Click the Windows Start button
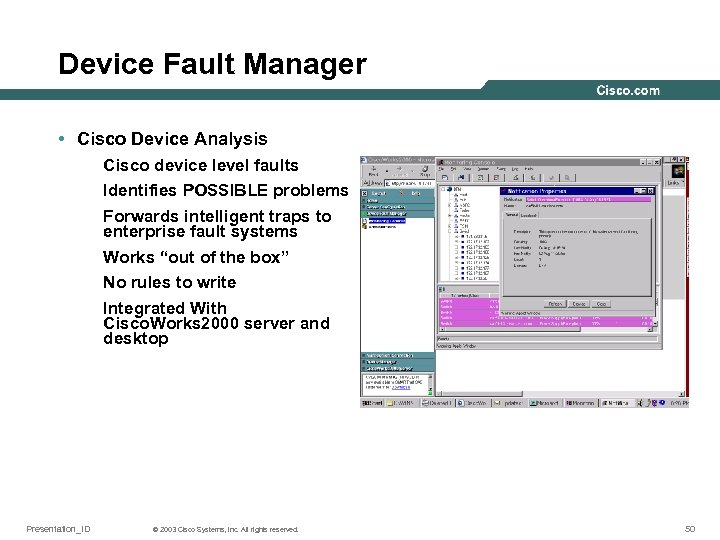720x540 pixels. (x=372, y=403)
